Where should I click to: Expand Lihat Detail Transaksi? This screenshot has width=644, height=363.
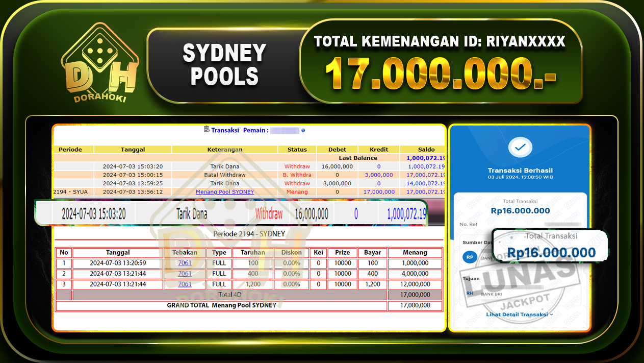tap(519, 314)
